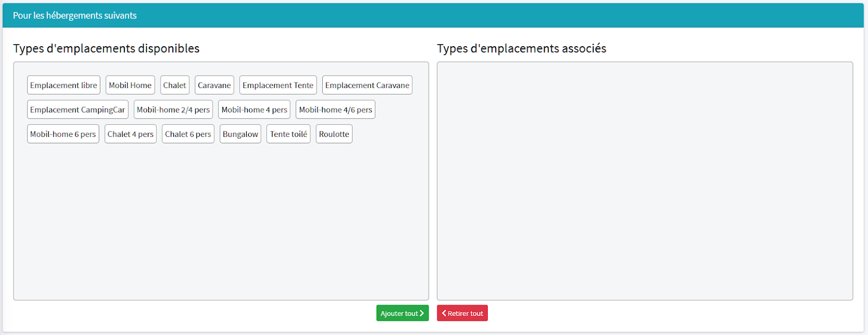868x335 pixels.
Task: Select the Chalet 6 pers tag
Action: 188,134
